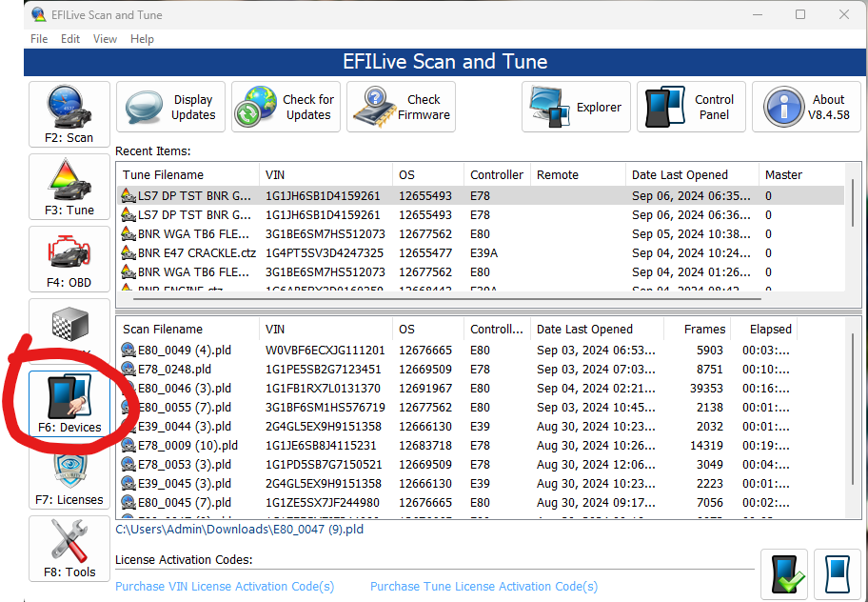
Task: Sort tune list by Remote column header
Action: click(x=578, y=175)
